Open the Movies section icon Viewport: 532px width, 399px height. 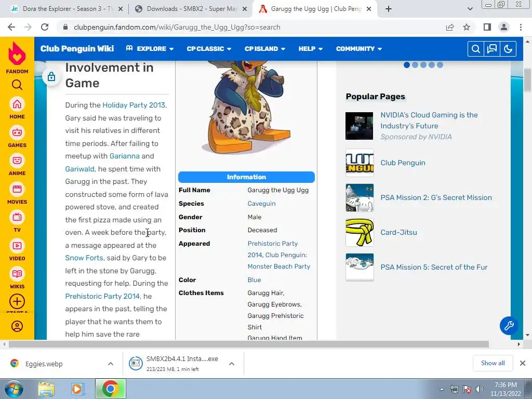17,189
